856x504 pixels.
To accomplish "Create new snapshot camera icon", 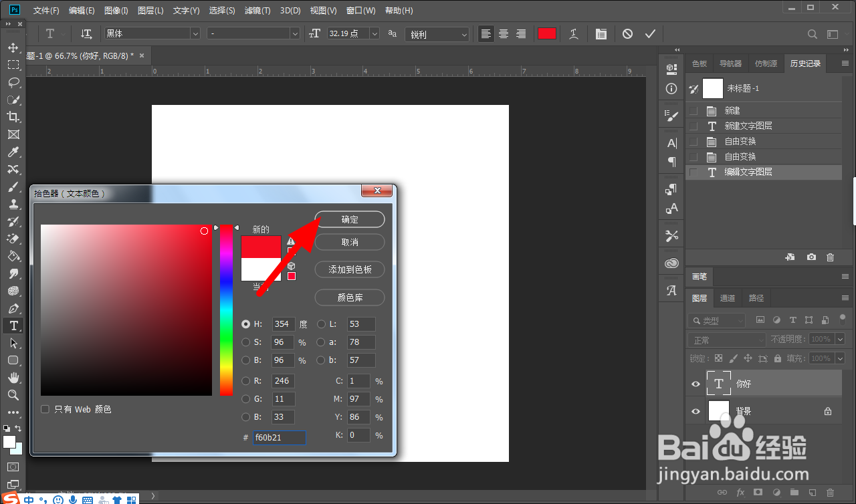I will click(811, 257).
